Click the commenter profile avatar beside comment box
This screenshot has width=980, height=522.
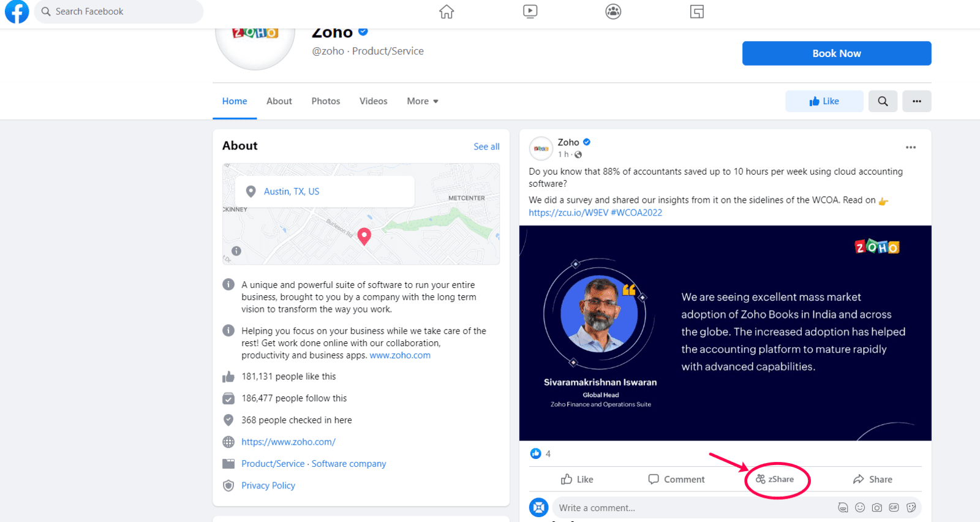click(539, 507)
